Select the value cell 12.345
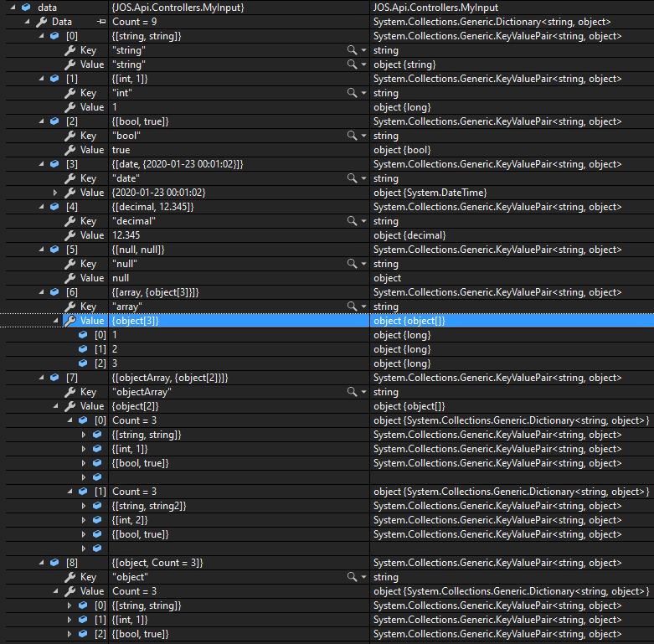The image size is (654, 644). click(239, 235)
